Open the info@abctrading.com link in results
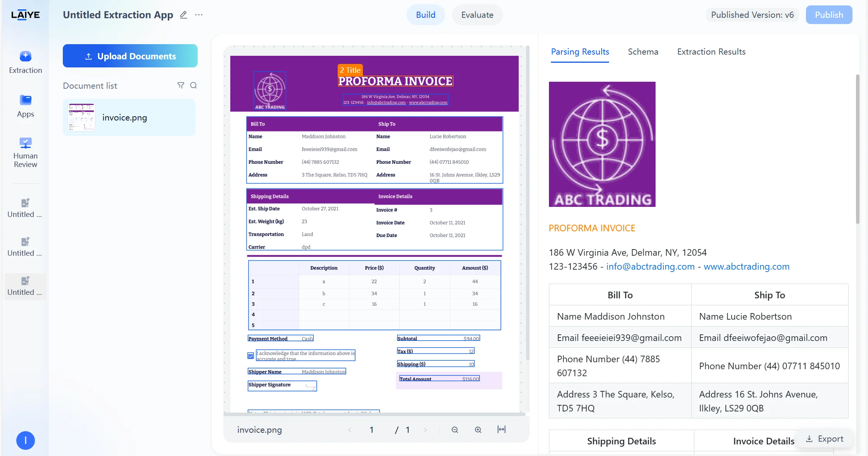Image resolution: width=868 pixels, height=456 pixels. 650,267
